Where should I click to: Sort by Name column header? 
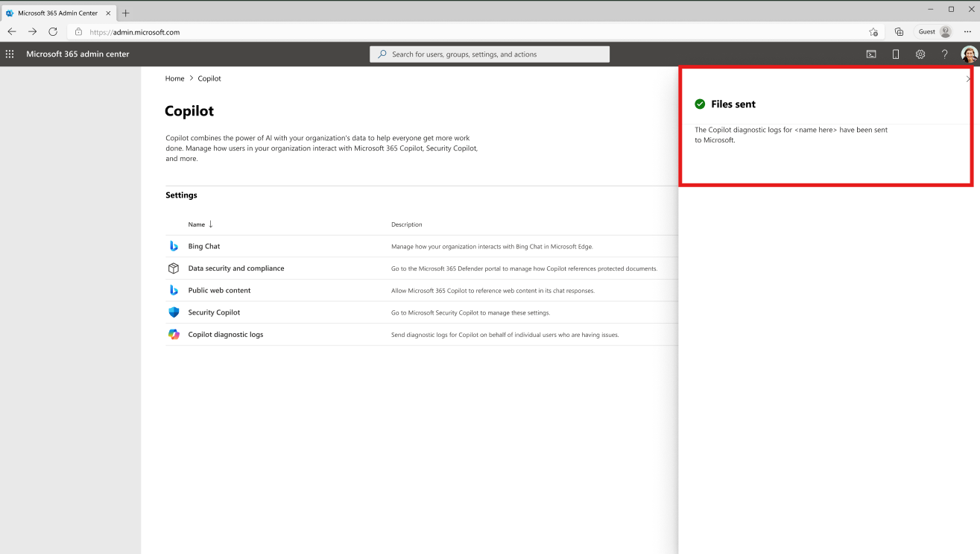200,224
